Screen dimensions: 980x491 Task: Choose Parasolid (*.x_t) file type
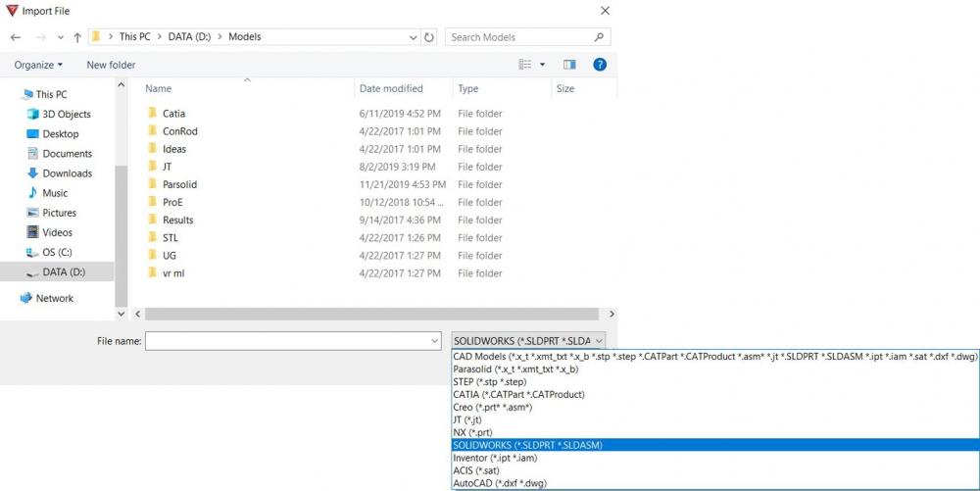(715, 369)
